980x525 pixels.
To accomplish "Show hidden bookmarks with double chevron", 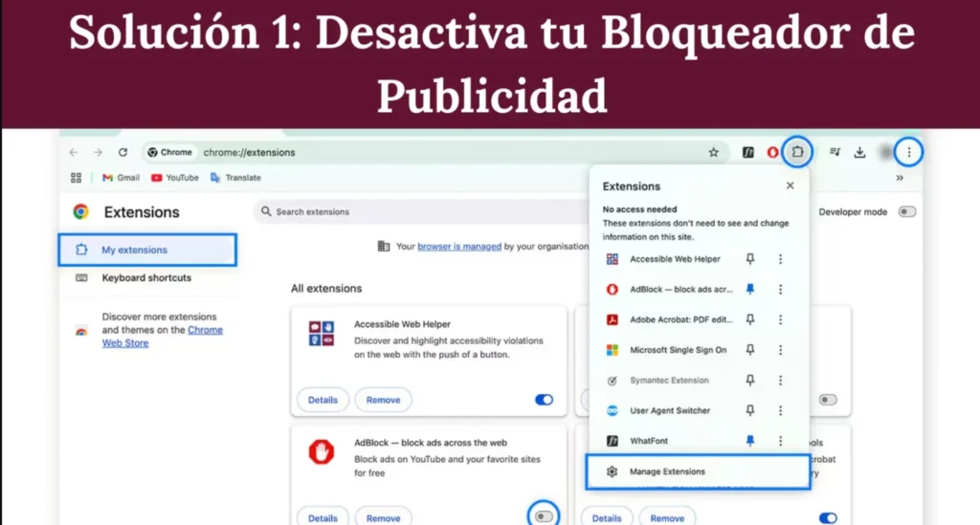I will pos(900,178).
